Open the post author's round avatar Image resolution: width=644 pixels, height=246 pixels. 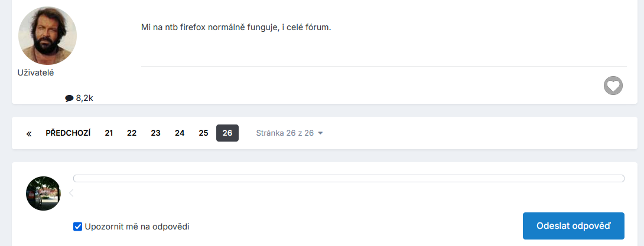point(47,36)
